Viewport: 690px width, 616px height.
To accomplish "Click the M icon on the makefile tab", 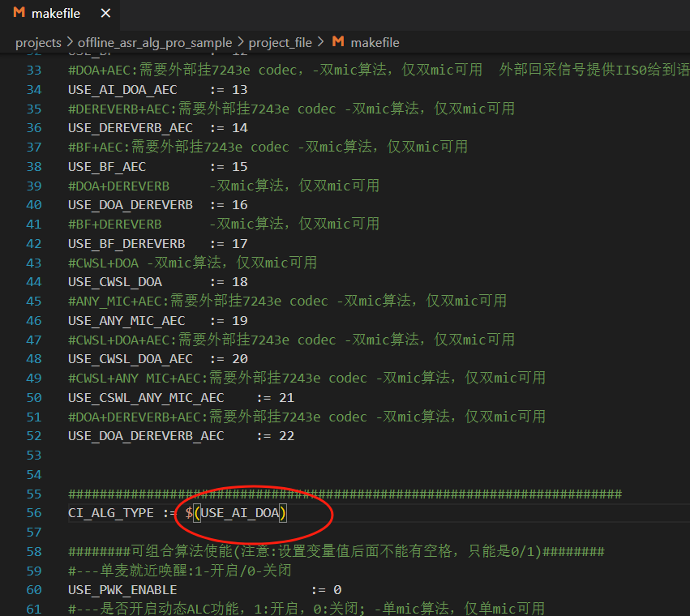I will tap(19, 13).
